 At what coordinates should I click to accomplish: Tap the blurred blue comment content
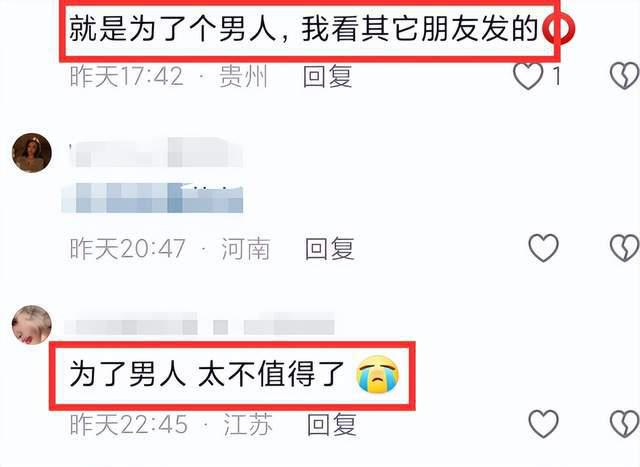point(153,198)
